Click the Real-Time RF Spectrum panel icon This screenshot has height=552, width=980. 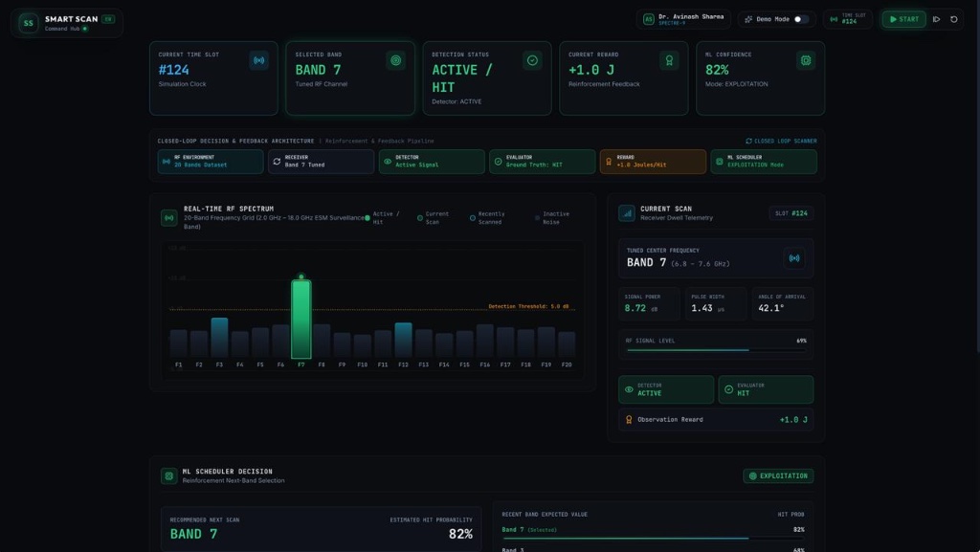click(x=168, y=218)
